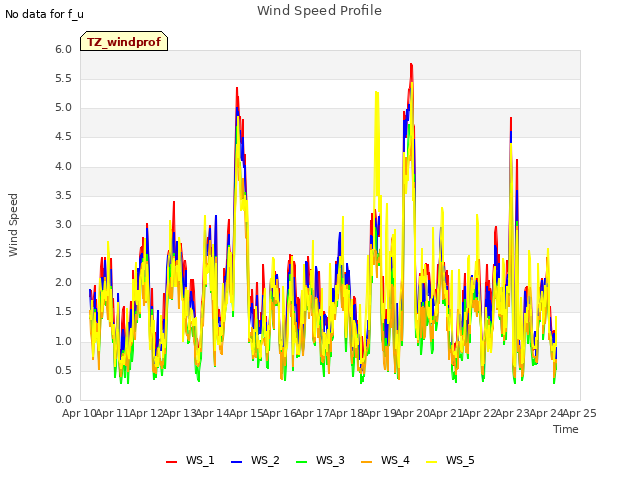Click the 1.0 y-axis tick value
The image size is (640, 480).
(x=63, y=341)
